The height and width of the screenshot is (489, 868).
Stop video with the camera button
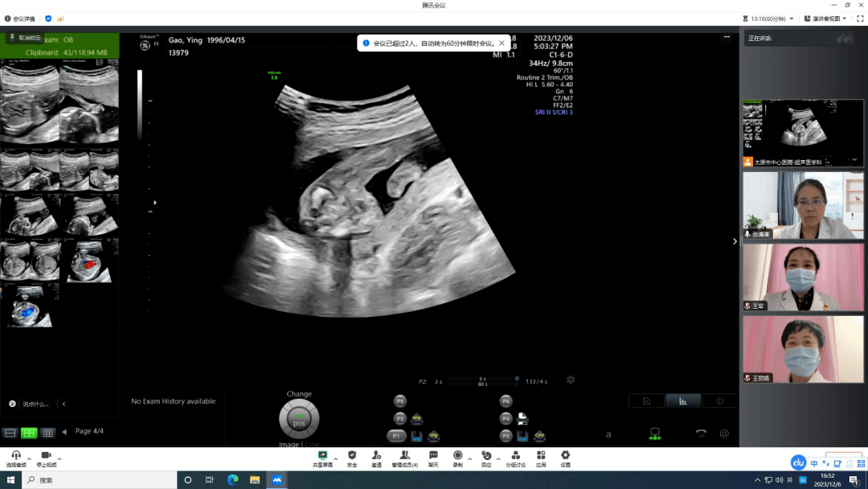pos(46,459)
